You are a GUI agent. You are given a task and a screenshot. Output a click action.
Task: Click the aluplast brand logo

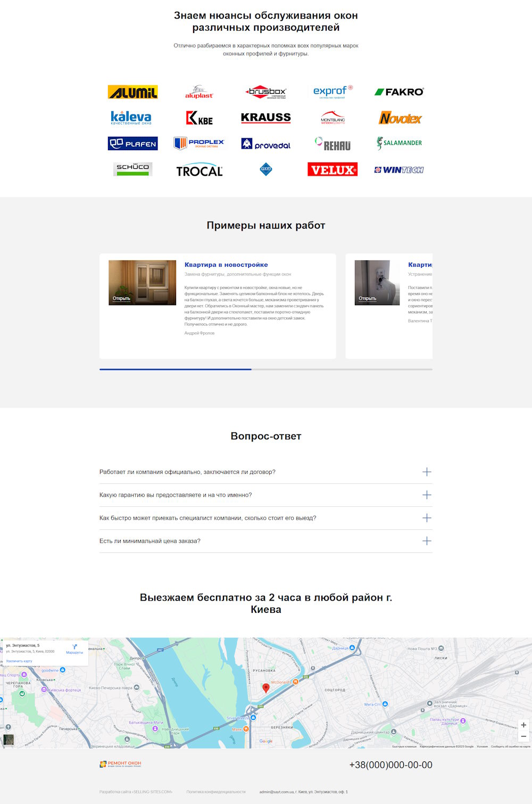click(199, 92)
